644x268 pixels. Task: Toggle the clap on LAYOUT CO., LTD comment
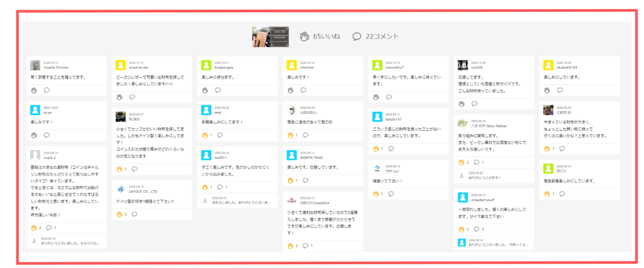point(120,214)
